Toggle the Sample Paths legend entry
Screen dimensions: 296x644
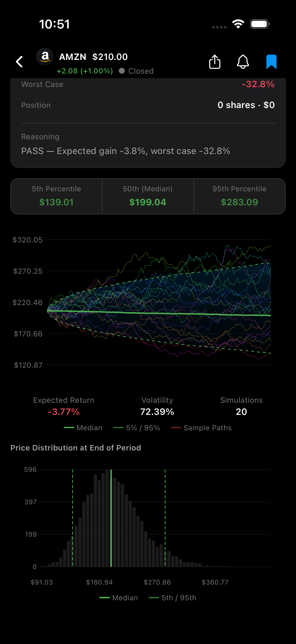point(201,428)
